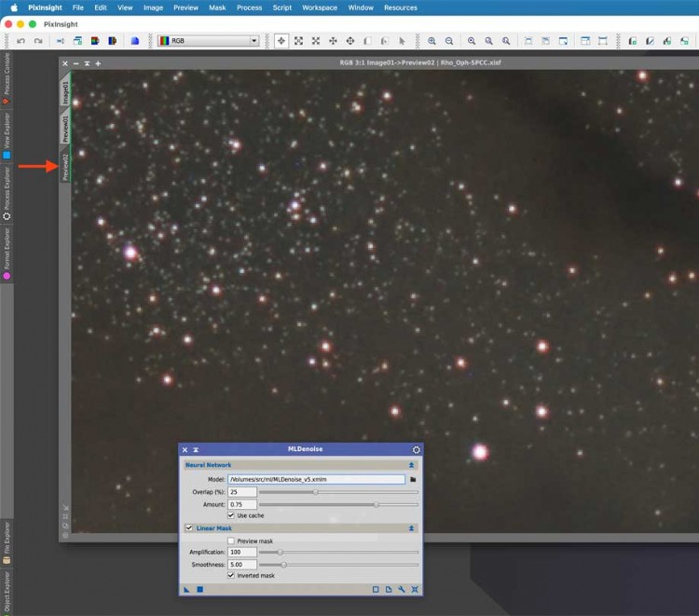Screen dimensions: 699x616
Task: Switch to the Image01 tab
Action: [x=65, y=92]
